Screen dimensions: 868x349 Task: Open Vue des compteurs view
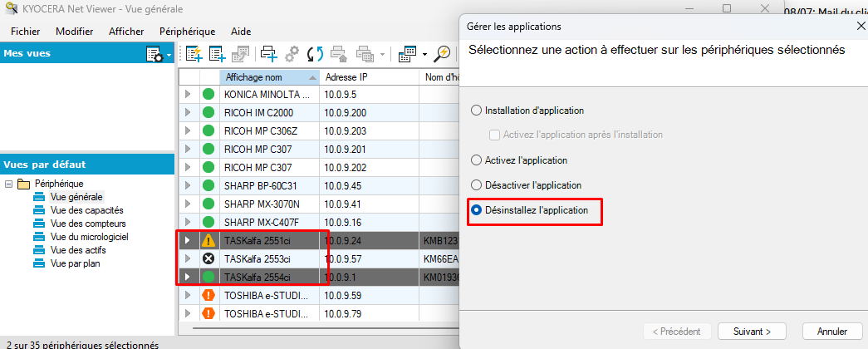[88, 224]
